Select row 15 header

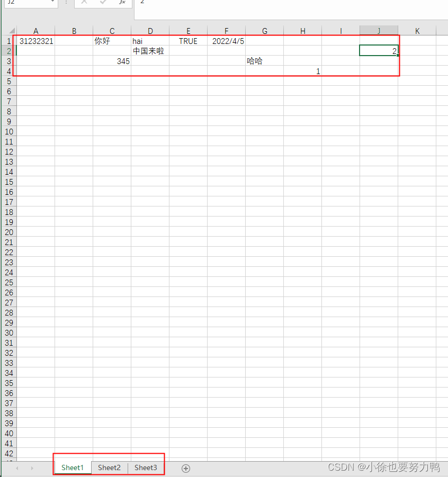tap(9, 182)
